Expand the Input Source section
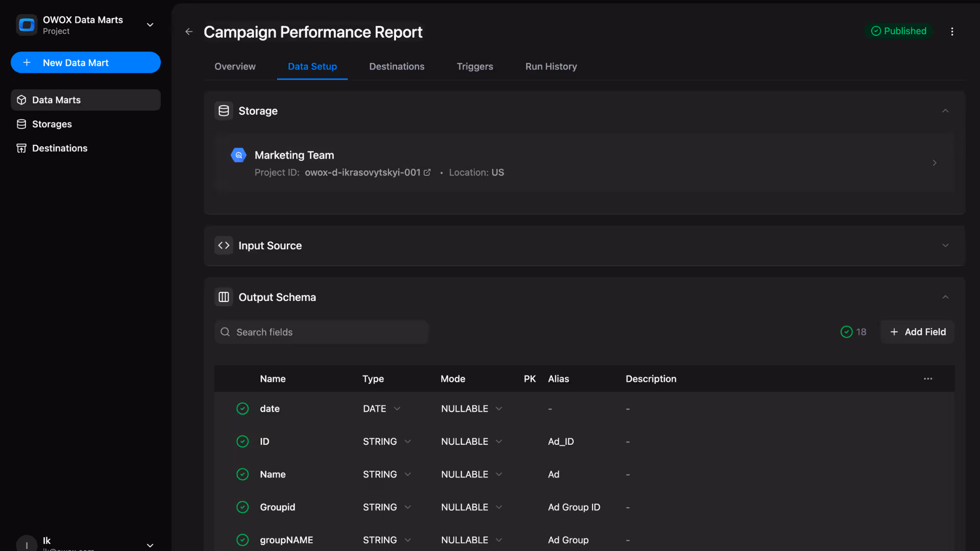980x551 pixels. click(x=945, y=245)
